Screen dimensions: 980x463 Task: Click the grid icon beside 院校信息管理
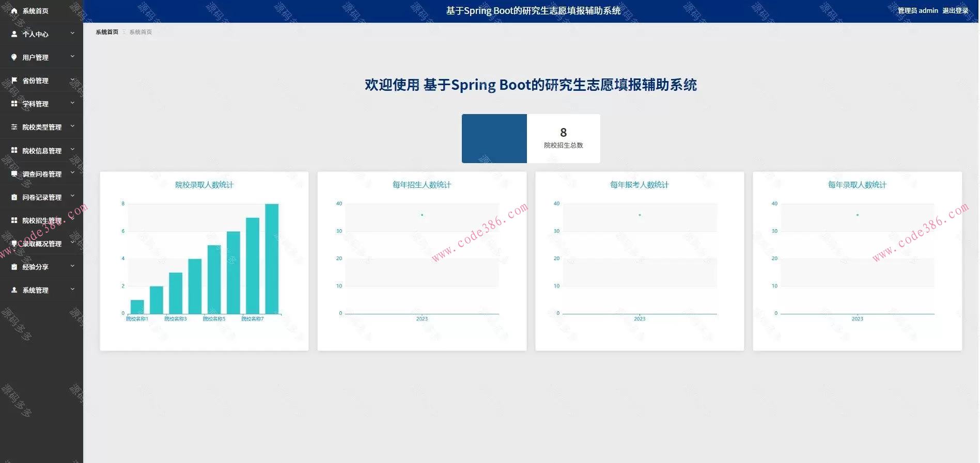click(14, 150)
